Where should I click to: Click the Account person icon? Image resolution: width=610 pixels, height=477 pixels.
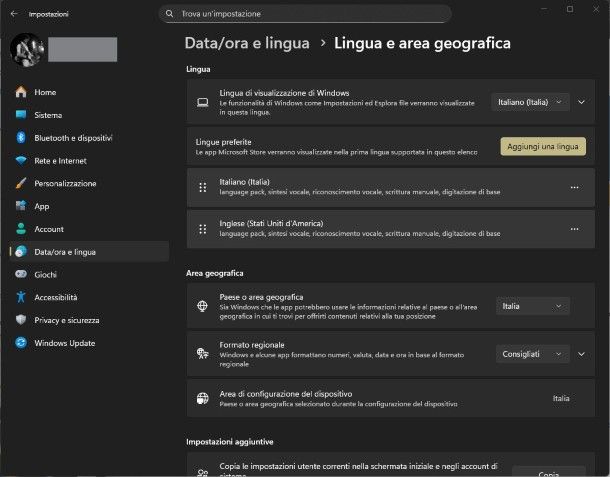[21, 229]
